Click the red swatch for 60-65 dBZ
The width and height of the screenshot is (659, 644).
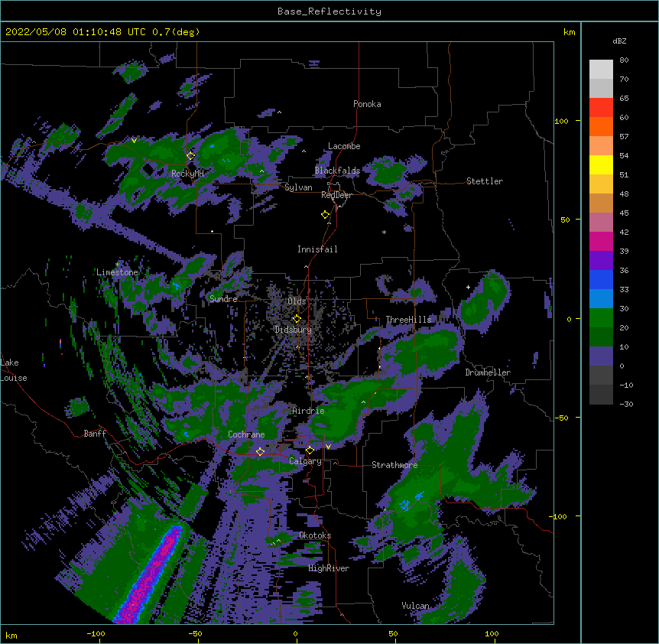coord(601,108)
